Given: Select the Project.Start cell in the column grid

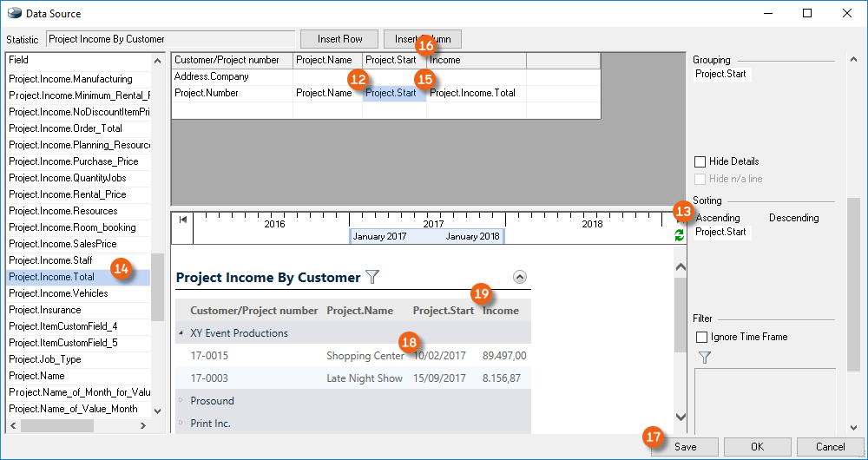Looking at the screenshot, I should point(392,94).
